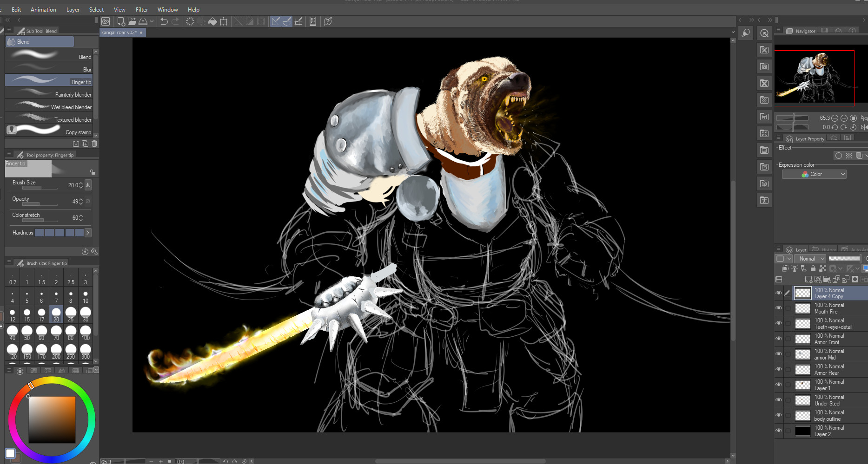
Task: Open the Edit menu
Action: pos(16,9)
